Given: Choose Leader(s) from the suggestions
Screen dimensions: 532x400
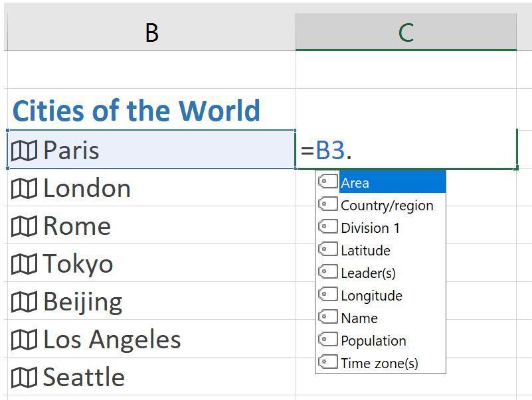Looking at the screenshot, I should [368, 273].
